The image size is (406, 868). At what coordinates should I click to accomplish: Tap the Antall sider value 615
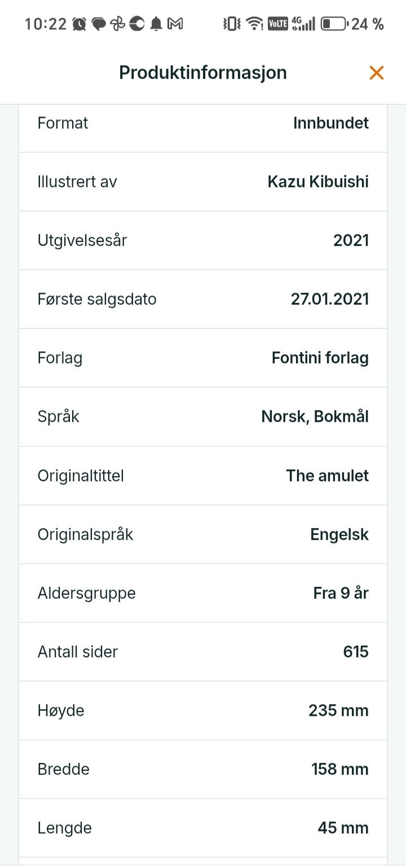coord(356,652)
